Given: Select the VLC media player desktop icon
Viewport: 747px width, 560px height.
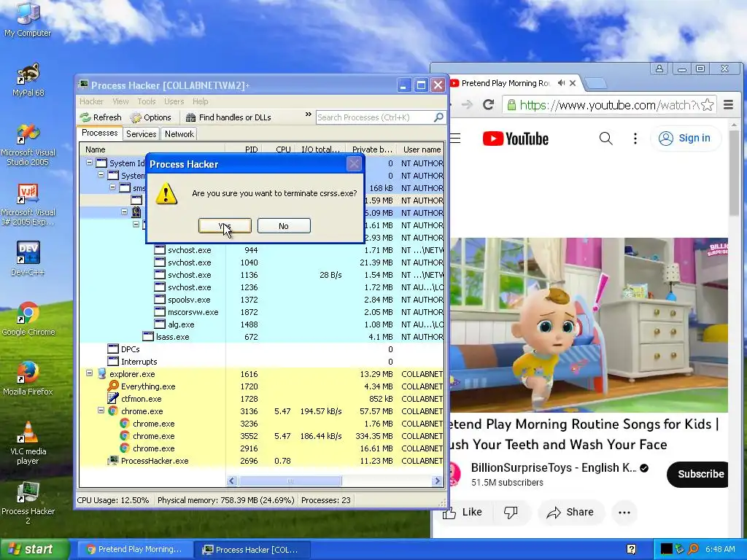Looking at the screenshot, I should tap(28, 443).
